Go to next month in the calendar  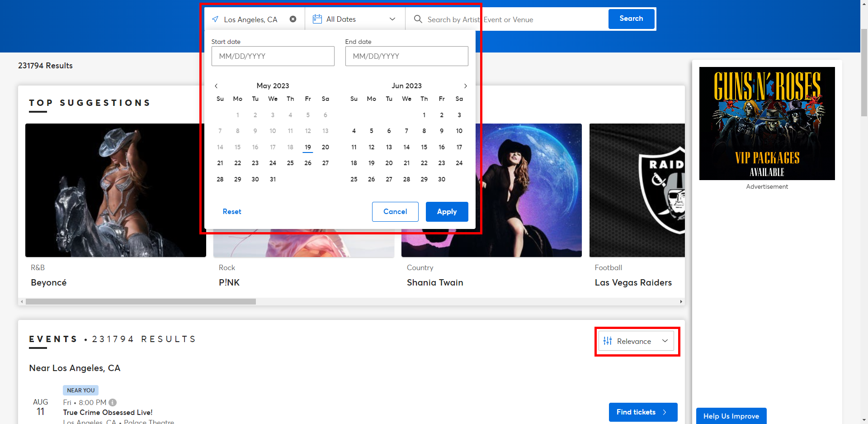pos(465,86)
